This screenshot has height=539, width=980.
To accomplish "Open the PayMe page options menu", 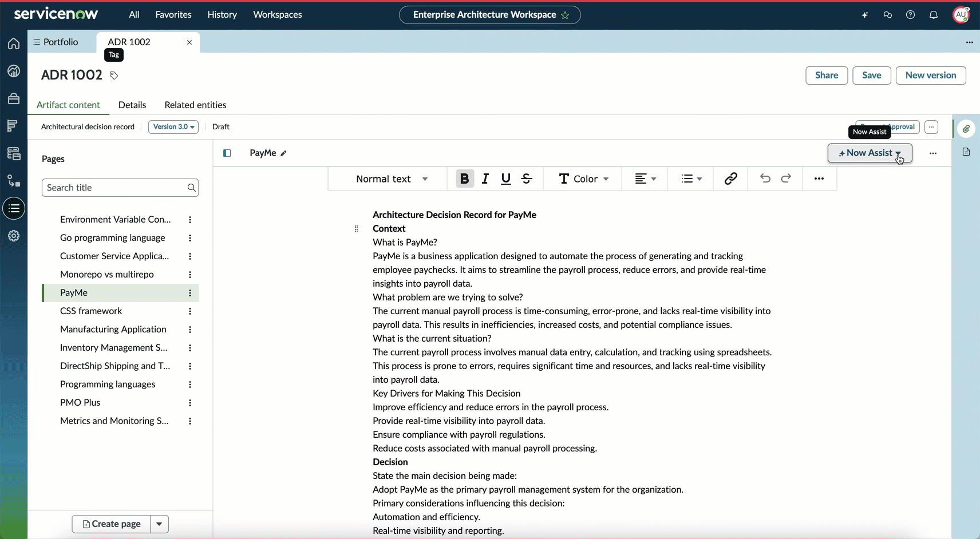I will pos(190,293).
